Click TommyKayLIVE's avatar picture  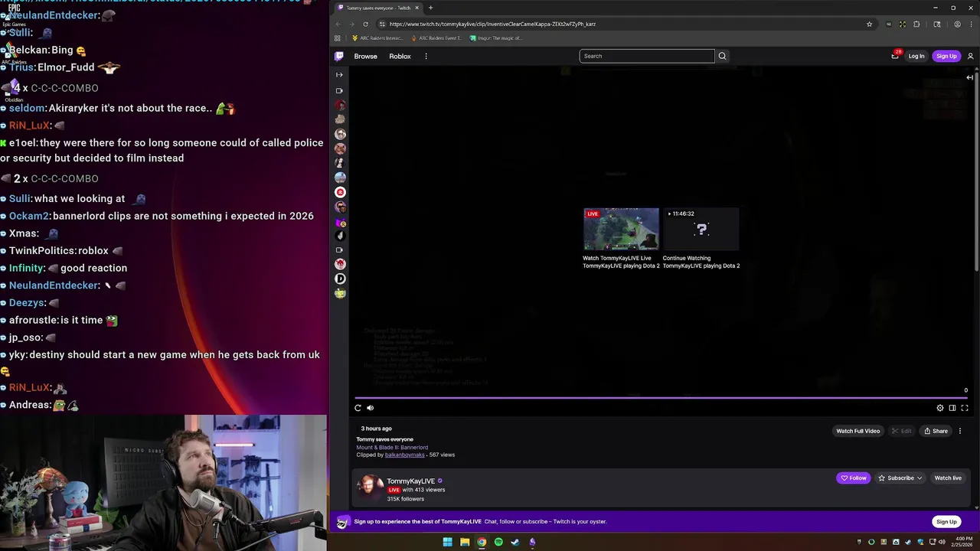[370, 488]
